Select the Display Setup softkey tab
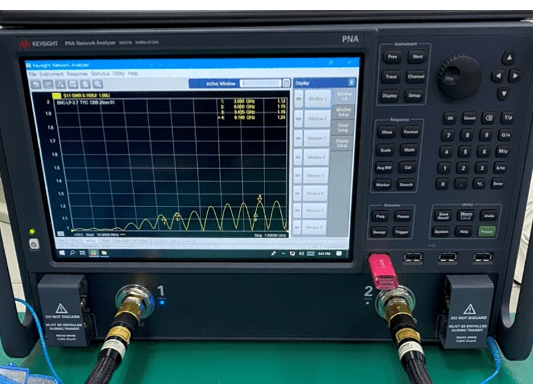533x392 pixels. [342, 143]
